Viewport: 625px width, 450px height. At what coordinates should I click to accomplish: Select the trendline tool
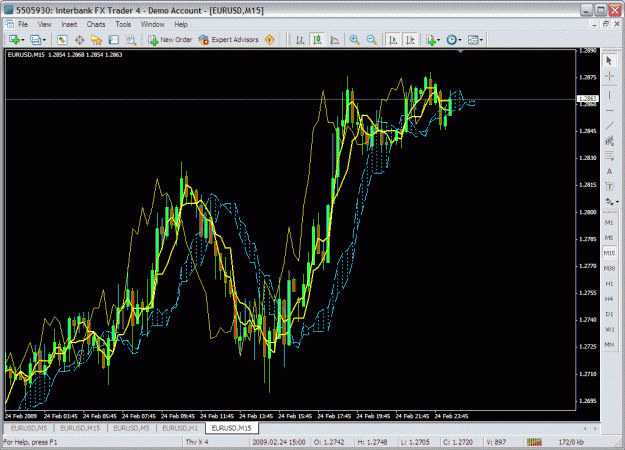point(609,126)
